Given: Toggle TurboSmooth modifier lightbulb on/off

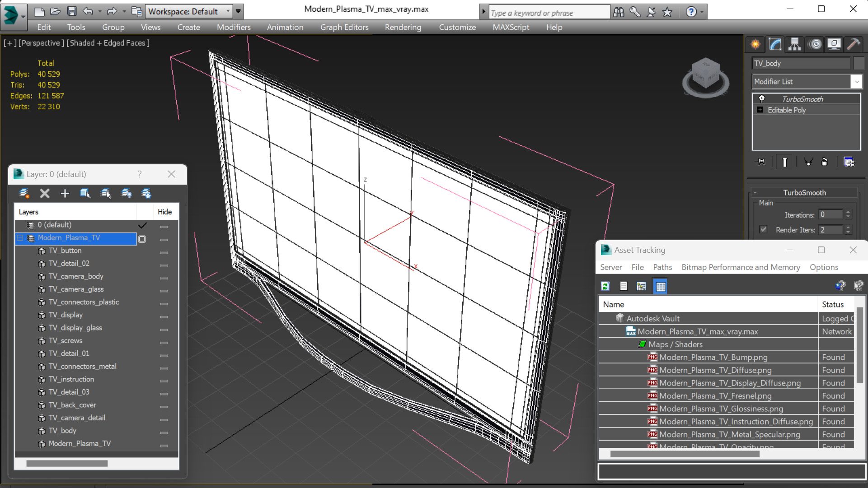Looking at the screenshot, I should (x=761, y=98).
